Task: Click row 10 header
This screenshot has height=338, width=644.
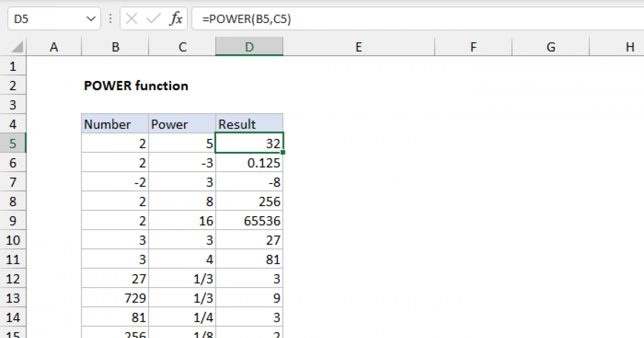Action: click(13, 240)
